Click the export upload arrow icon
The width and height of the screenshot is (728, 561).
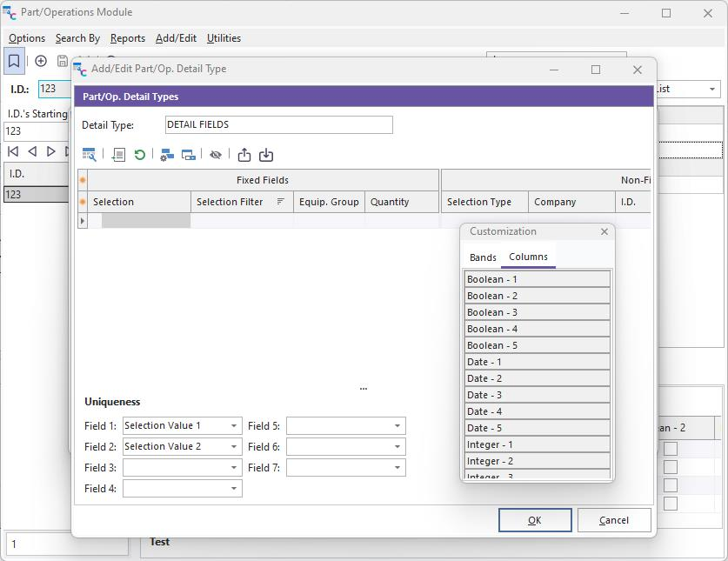point(244,155)
